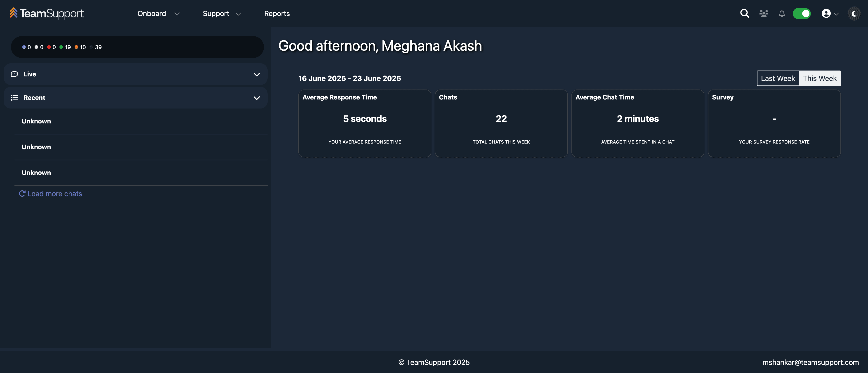Collapse the Live section chevron
Image resolution: width=868 pixels, height=373 pixels.
(256, 74)
